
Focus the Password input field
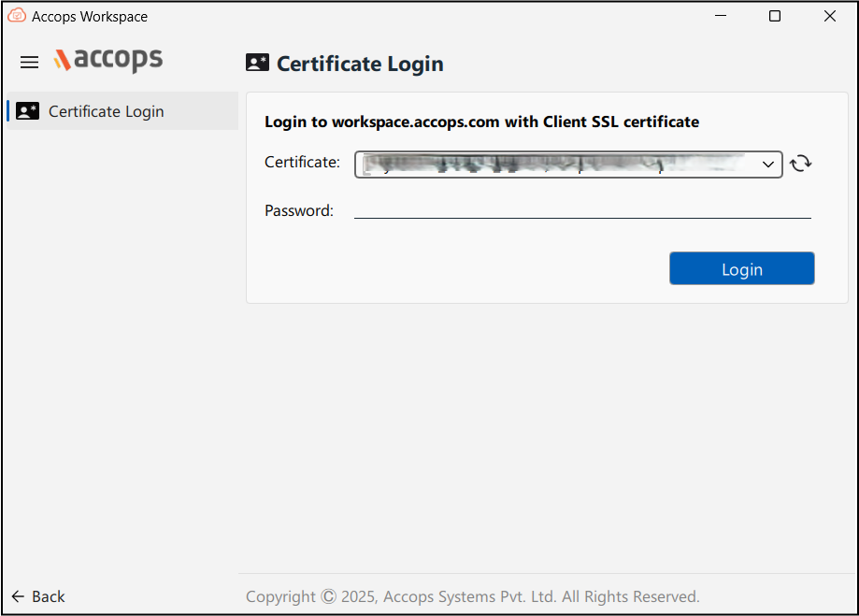click(x=582, y=209)
